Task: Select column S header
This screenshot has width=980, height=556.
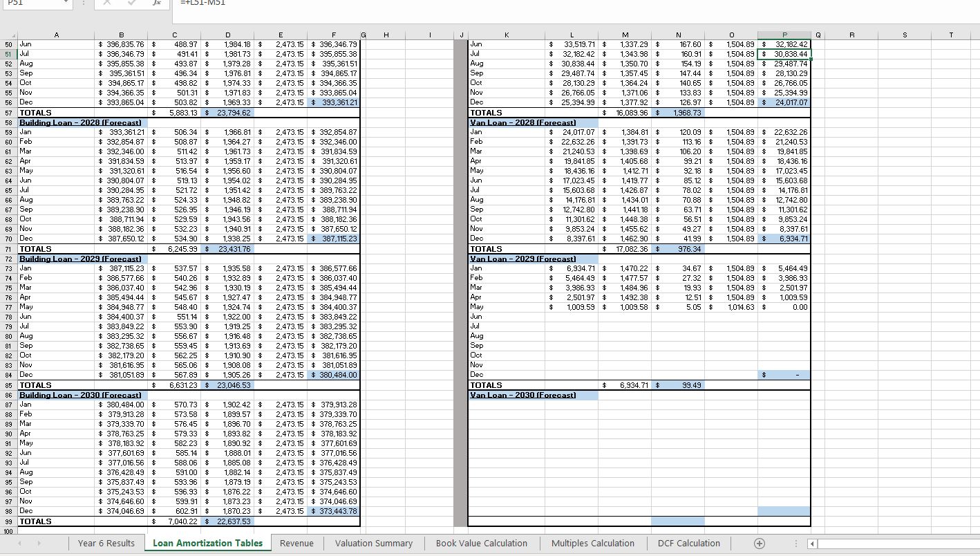Action: pyautogui.click(x=904, y=35)
